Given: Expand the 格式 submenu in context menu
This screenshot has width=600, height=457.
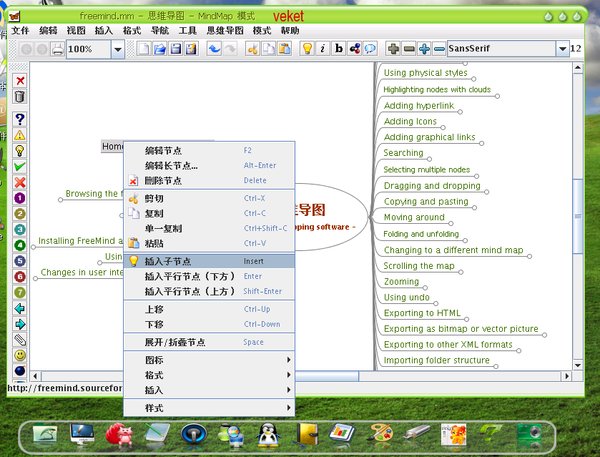Looking at the screenshot, I should coord(209,375).
